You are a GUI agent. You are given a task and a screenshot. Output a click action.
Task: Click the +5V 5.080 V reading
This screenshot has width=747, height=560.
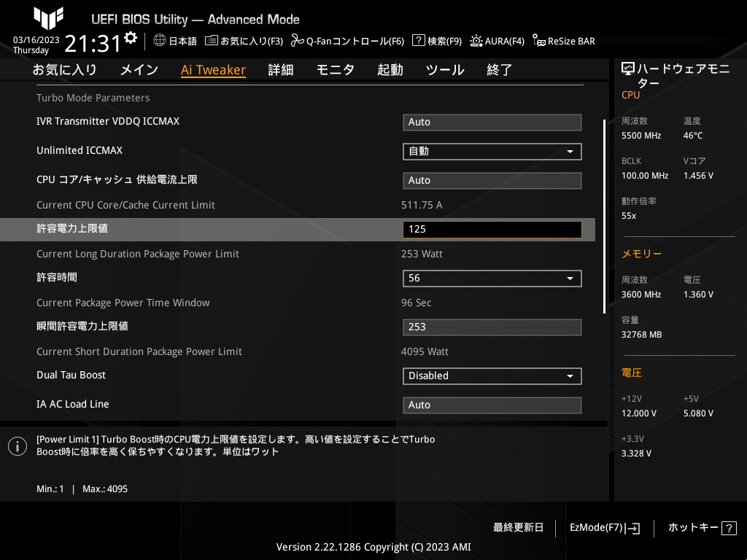coord(698,413)
